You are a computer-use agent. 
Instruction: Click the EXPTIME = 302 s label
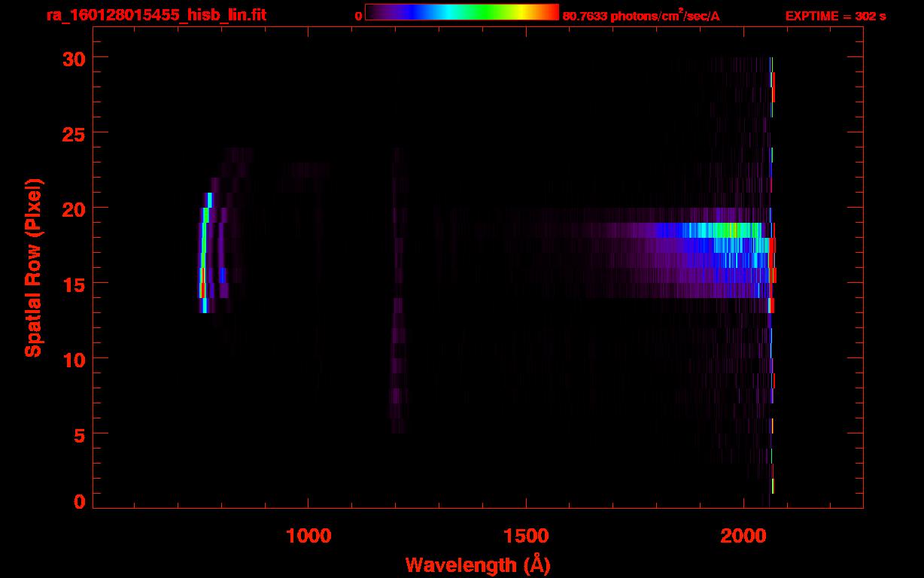(835, 16)
